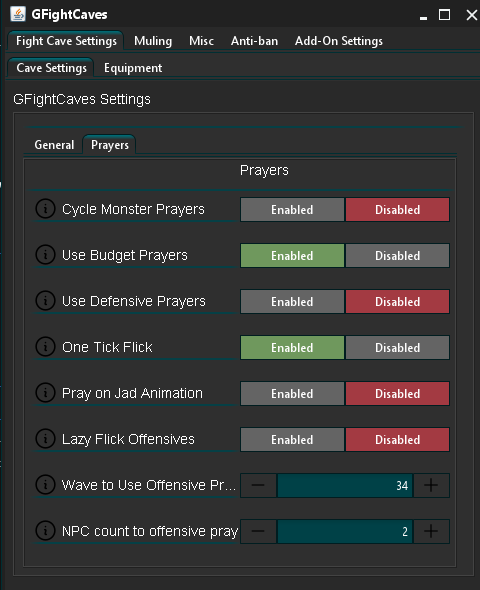Set One Tick Flick to Disabled
Image resolution: width=480 pixels, height=590 pixels.
(x=398, y=347)
